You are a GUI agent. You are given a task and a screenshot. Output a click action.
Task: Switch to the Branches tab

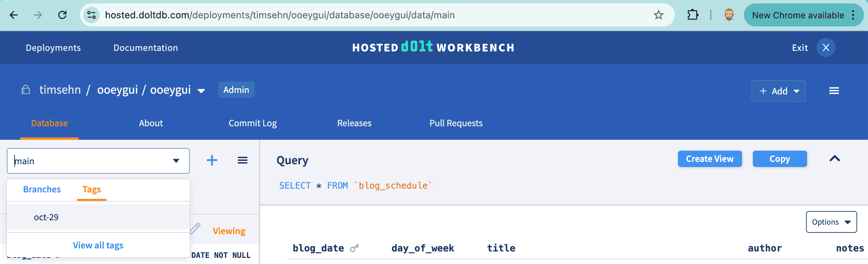click(42, 189)
